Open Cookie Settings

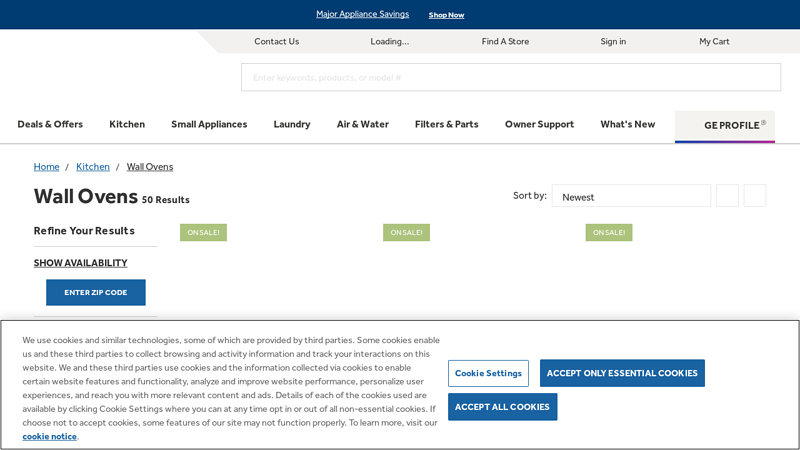(x=488, y=373)
